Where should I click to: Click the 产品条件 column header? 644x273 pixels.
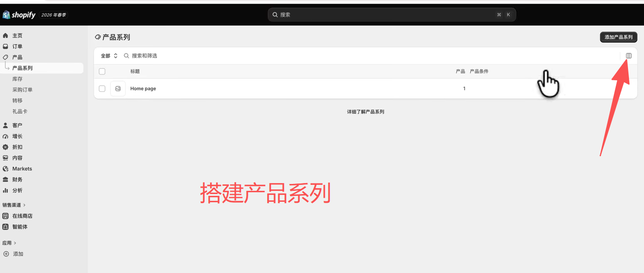[479, 72]
